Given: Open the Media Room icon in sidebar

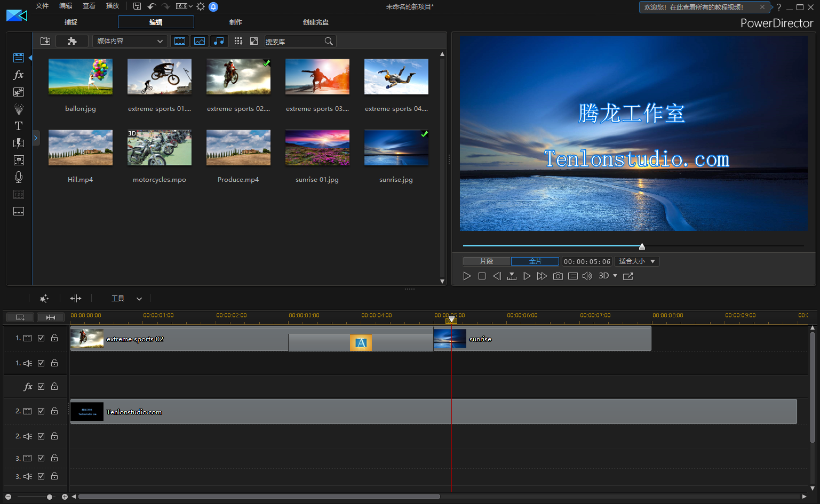Looking at the screenshot, I should pyautogui.click(x=19, y=58).
